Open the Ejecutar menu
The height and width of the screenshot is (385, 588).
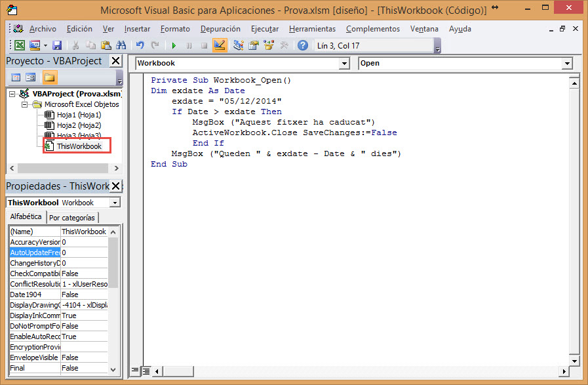coord(265,29)
